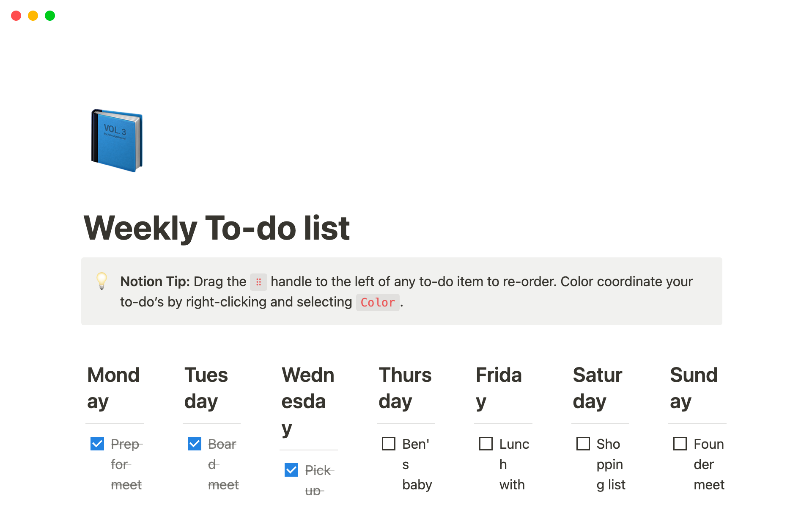This screenshot has width=812, height=508.
Task: Click the 'Weekly To-do list' page title
Action: tap(217, 228)
